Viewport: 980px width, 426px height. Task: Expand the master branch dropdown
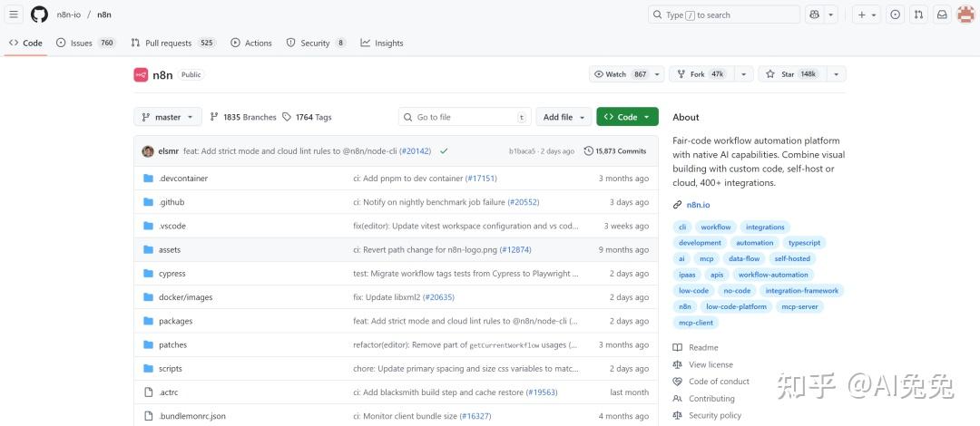point(168,117)
